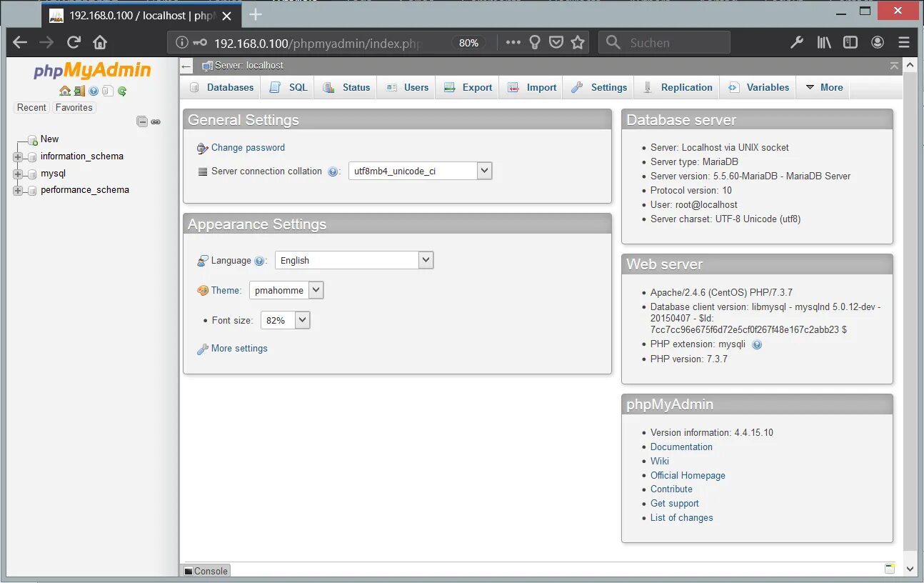Open the List of changes link
The height and width of the screenshot is (583, 924).
pos(681,518)
